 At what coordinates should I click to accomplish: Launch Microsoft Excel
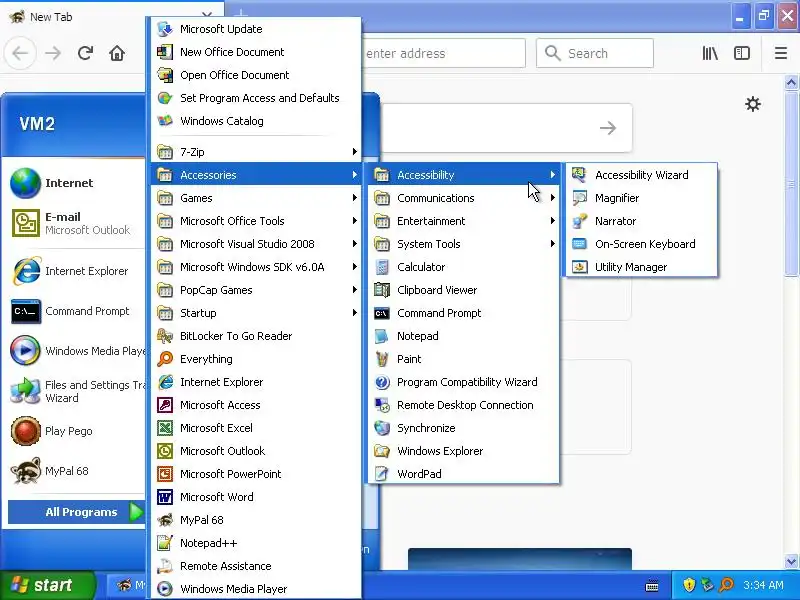pos(256,428)
